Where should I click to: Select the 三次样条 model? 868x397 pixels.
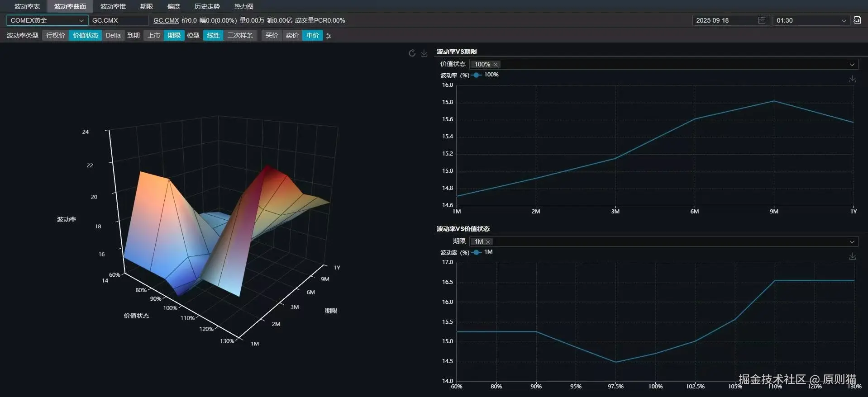coord(240,35)
